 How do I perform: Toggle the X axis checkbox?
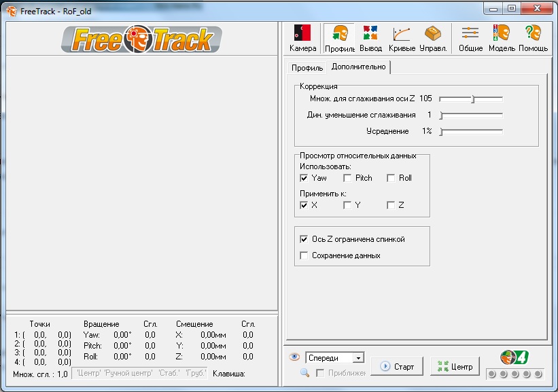tap(304, 205)
